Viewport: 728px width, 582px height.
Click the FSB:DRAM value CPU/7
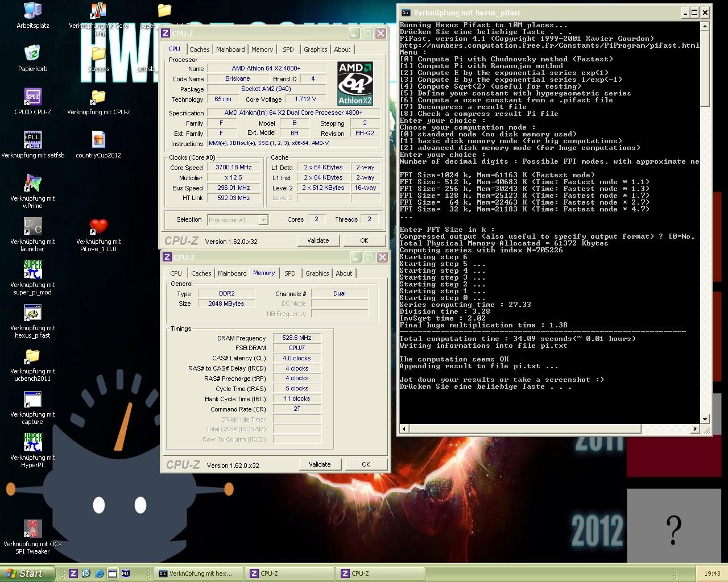pyautogui.click(x=297, y=348)
